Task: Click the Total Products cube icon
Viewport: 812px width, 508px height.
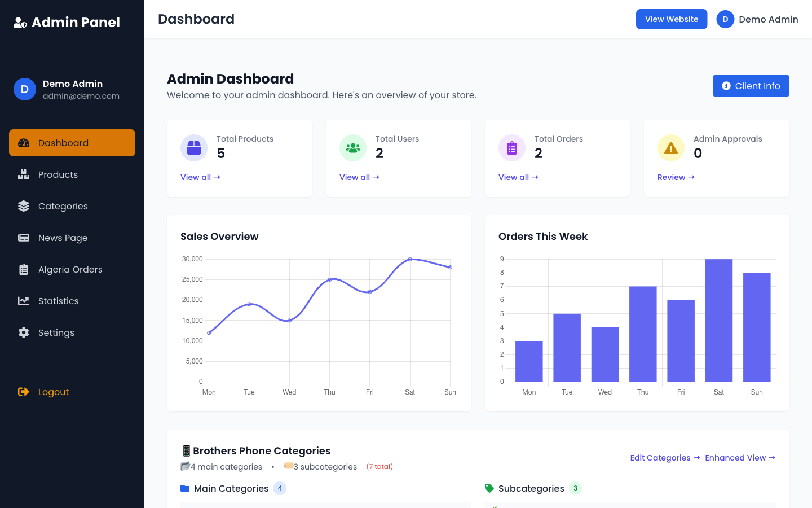Action: 194,147
